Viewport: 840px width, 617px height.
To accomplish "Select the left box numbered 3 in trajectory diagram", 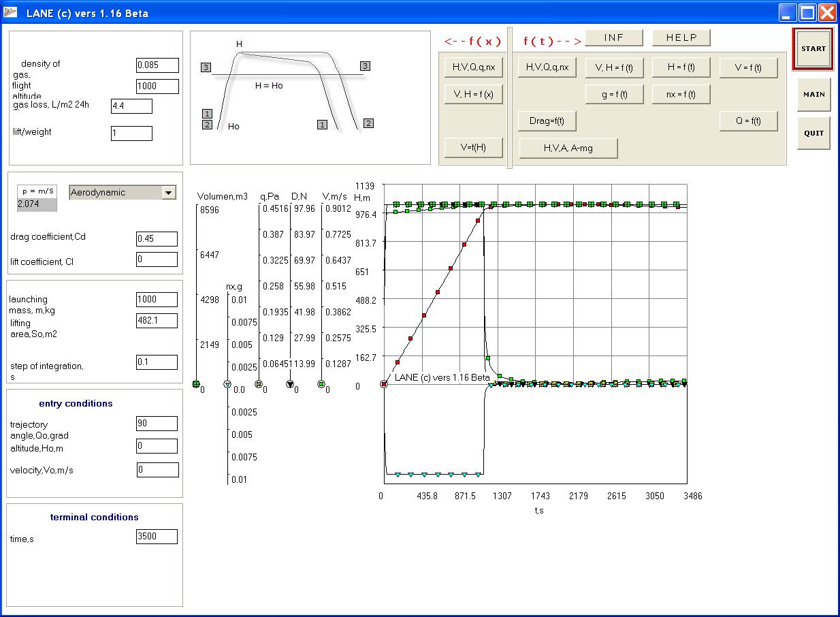I will click(x=206, y=67).
